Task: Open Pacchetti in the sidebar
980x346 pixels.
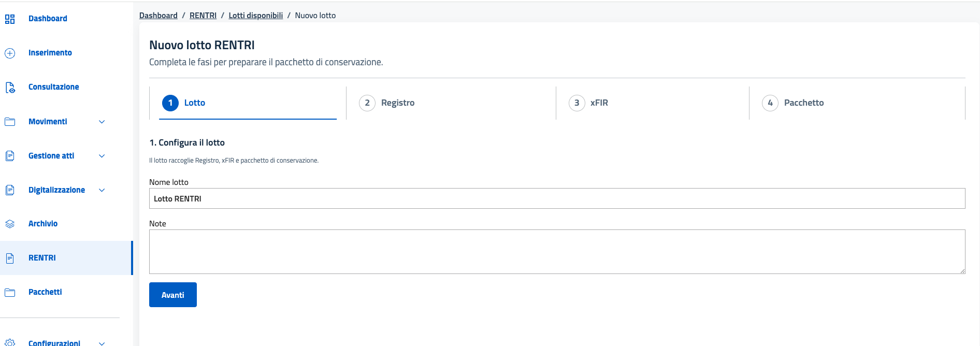Action: click(45, 292)
